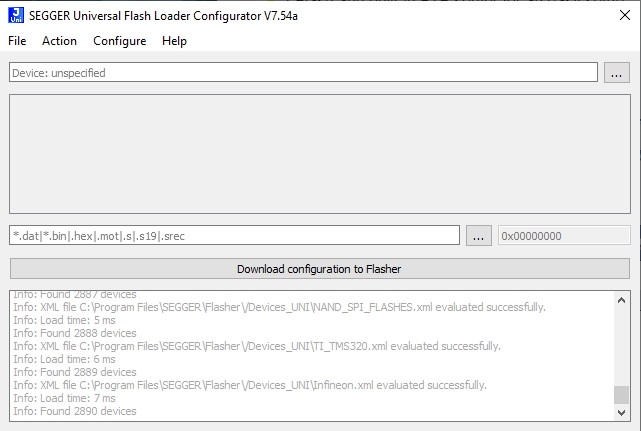Click the 'Found 2888 devices' log line
The height and width of the screenshot is (431, 641).
[x=75, y=333]
